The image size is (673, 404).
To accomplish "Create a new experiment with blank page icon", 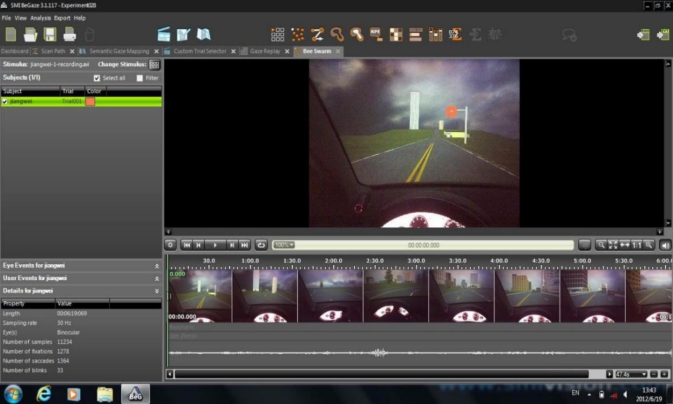I will point(11,34).
